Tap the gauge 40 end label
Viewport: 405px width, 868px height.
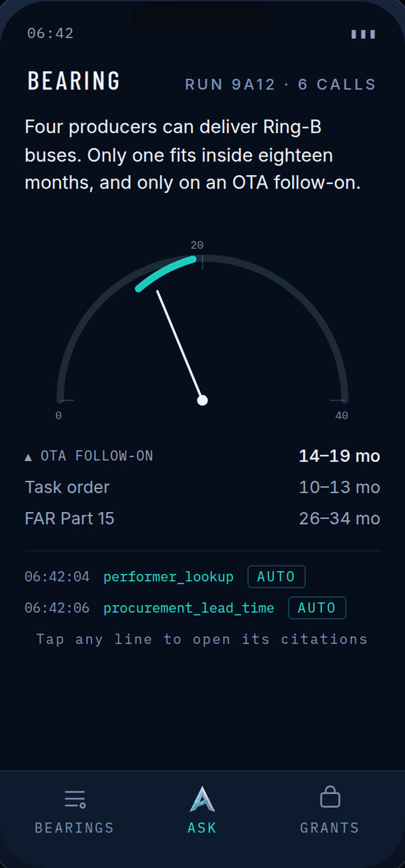[x=342, y=416]
